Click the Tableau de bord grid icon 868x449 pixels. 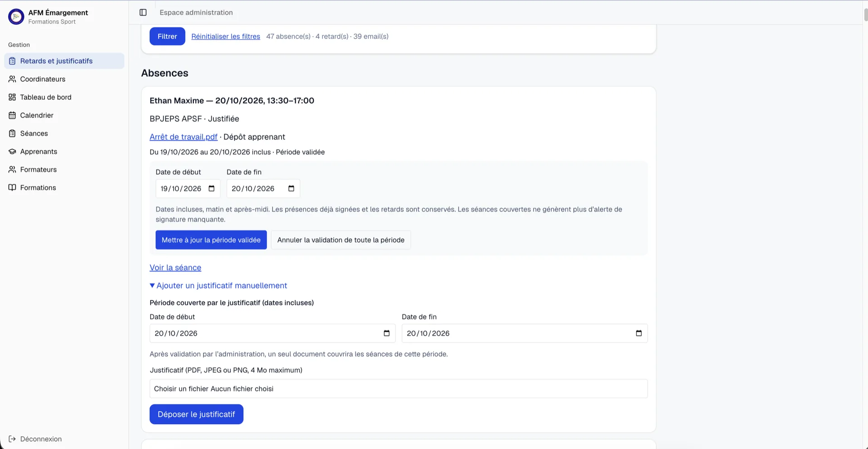pyautogui.click(x=12, y=97)
